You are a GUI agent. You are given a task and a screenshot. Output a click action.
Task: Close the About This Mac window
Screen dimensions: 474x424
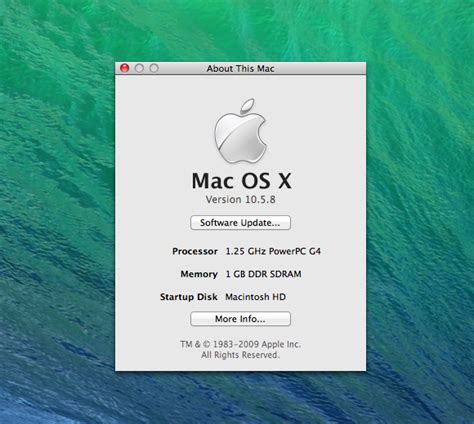125,68
